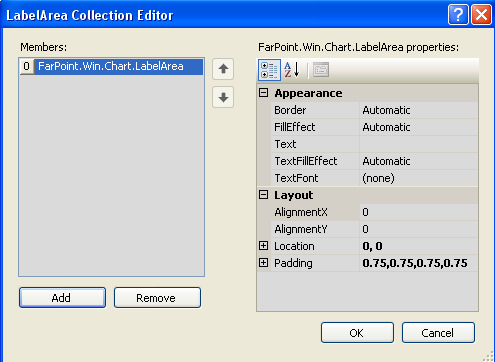Close the LabelArea Collection Editor window
Viewport: 495px width, 362px height.
pos(481,15)
